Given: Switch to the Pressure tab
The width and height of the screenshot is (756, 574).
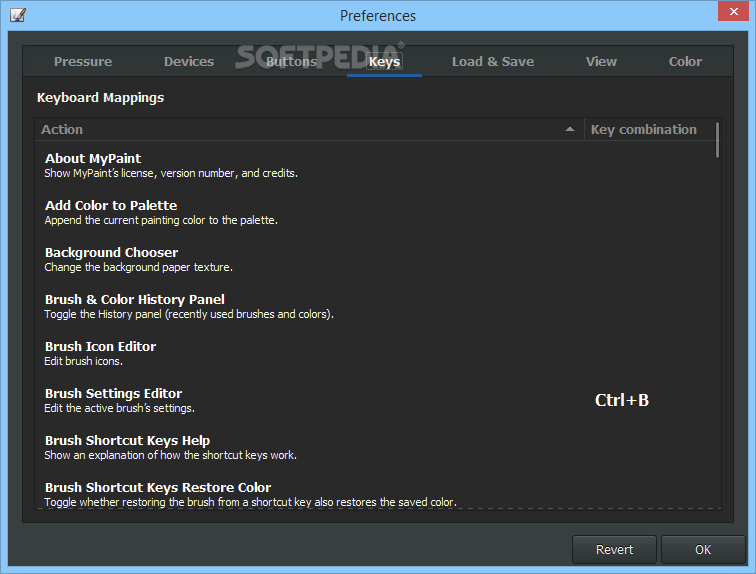Looking at the screenshot, I should click(83, 62).
